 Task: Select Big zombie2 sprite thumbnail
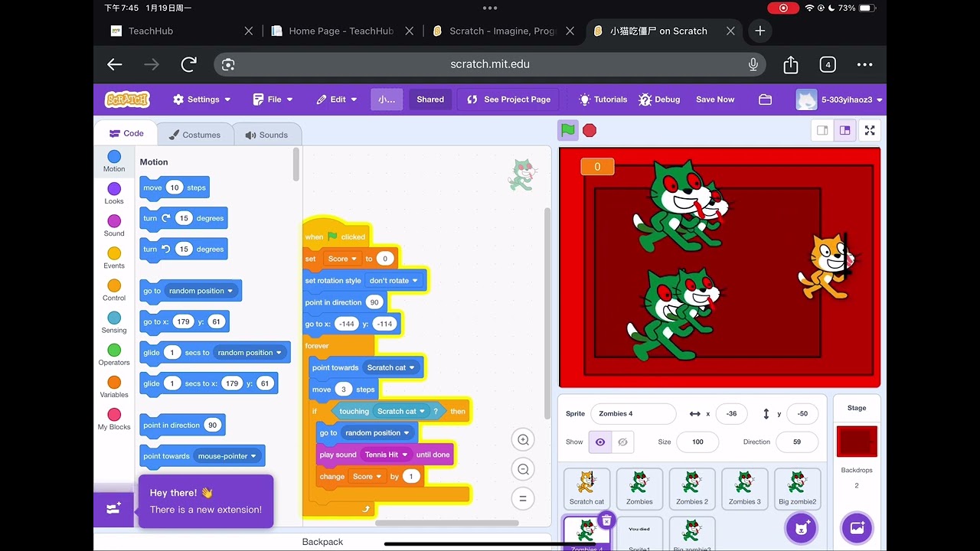797,488
